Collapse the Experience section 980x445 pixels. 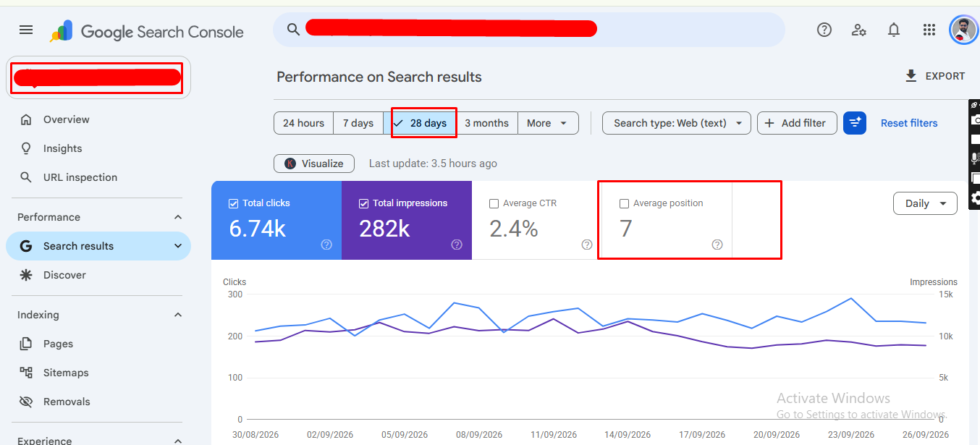coord(178,440)
